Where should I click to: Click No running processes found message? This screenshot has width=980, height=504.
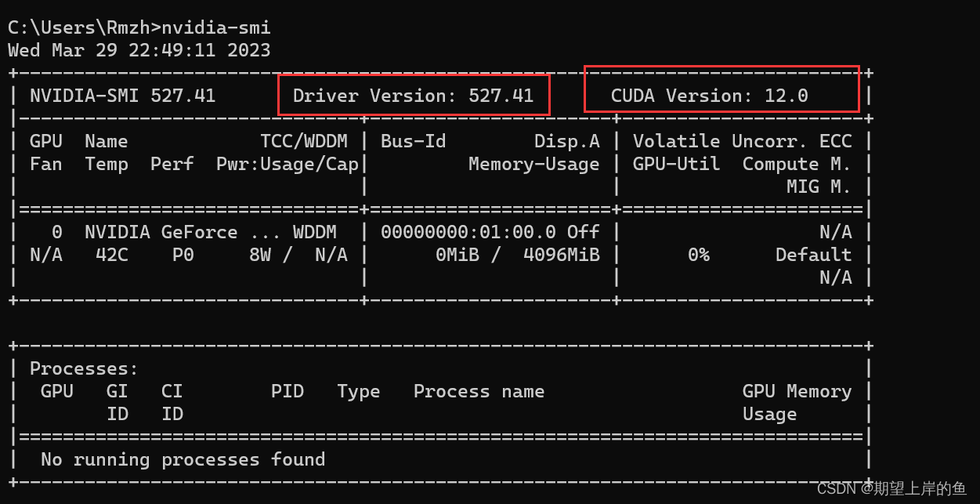coord(183,459)
